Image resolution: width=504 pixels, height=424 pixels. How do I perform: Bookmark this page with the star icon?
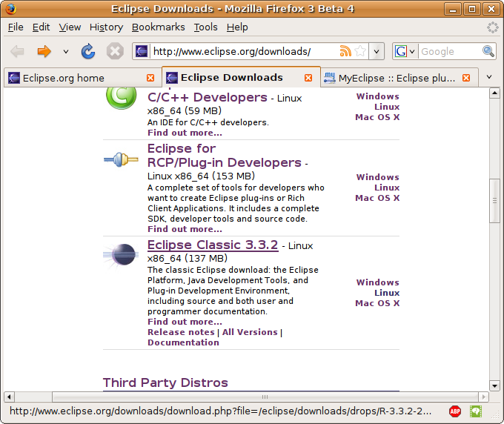pos(361,51)
